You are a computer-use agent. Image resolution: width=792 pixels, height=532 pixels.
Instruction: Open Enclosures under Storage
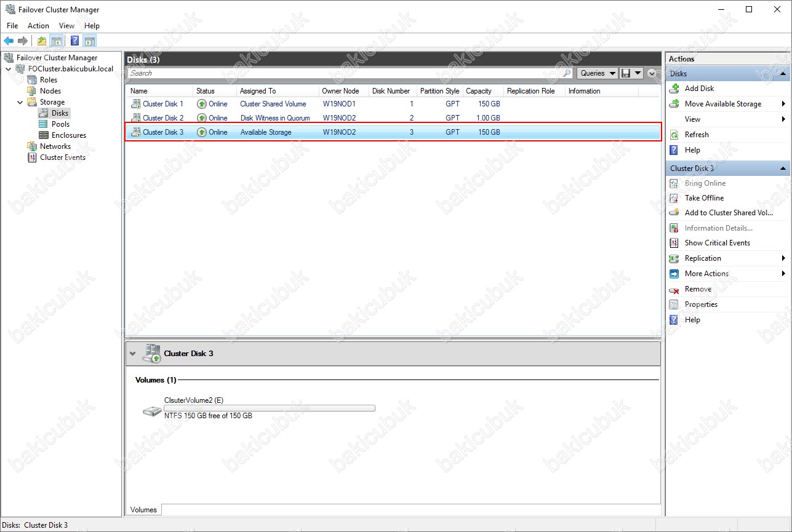(x=69, y=135)
